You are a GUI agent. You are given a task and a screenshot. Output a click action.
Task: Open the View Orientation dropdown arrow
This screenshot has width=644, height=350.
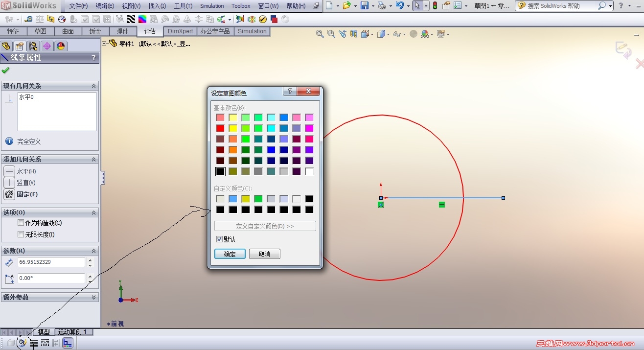pos(372,34)
